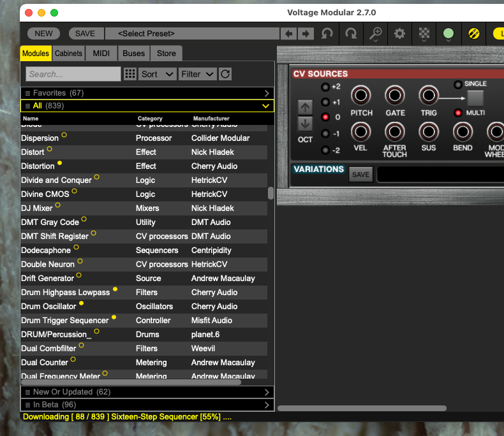Open the Store tab
This screenshot has width=504, height=436.
coord(167,54)
